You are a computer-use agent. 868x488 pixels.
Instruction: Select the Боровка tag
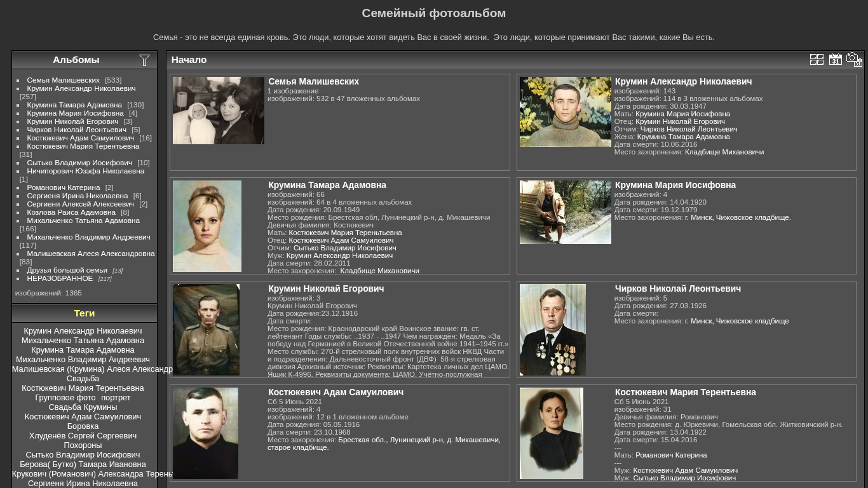pyautogui.click(x=83, y=426)
